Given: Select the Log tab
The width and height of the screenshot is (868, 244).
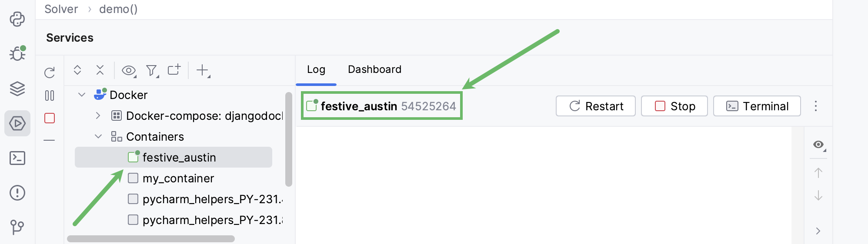Looking at the screenshot, I should point(316,69).
